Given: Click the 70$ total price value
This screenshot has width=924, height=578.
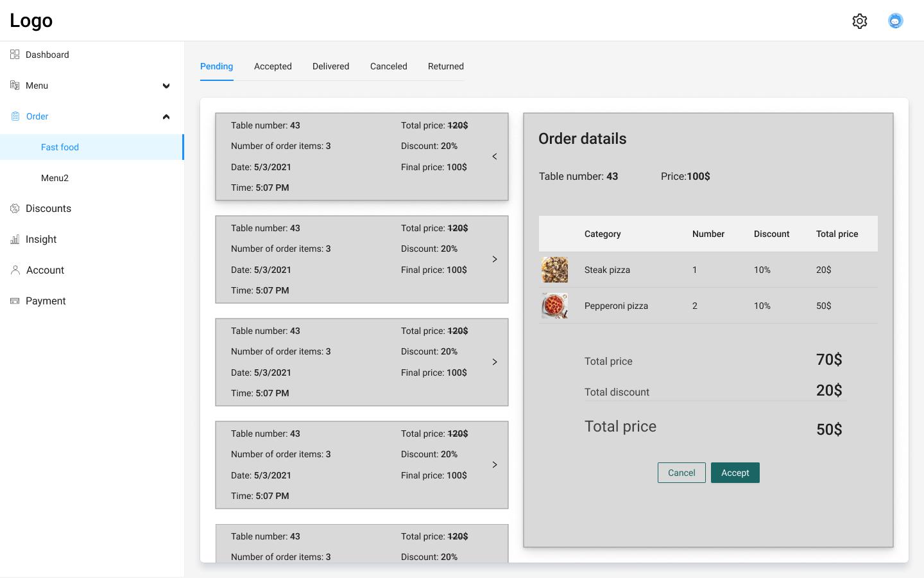Looking at the screenshot, I should pyautogui.click(x=829, y=360).
